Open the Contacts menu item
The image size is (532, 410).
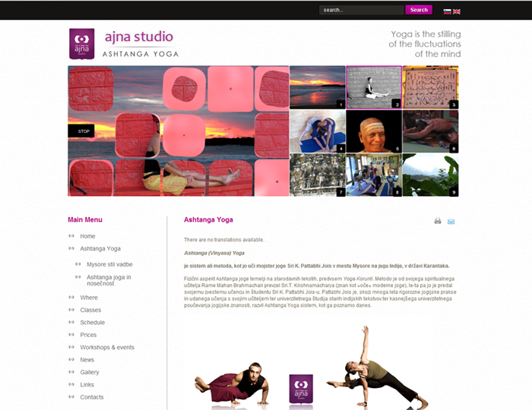click(x=92, y=397)
